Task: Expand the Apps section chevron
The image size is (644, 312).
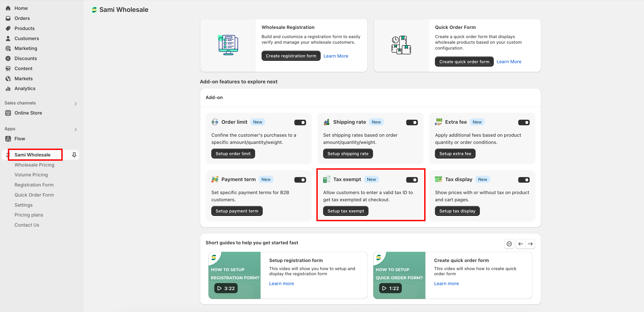Action: [x=75, y=129]
